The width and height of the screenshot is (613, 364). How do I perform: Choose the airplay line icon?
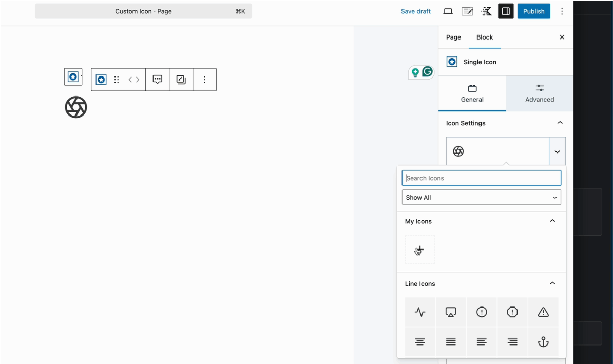point(451,312)
